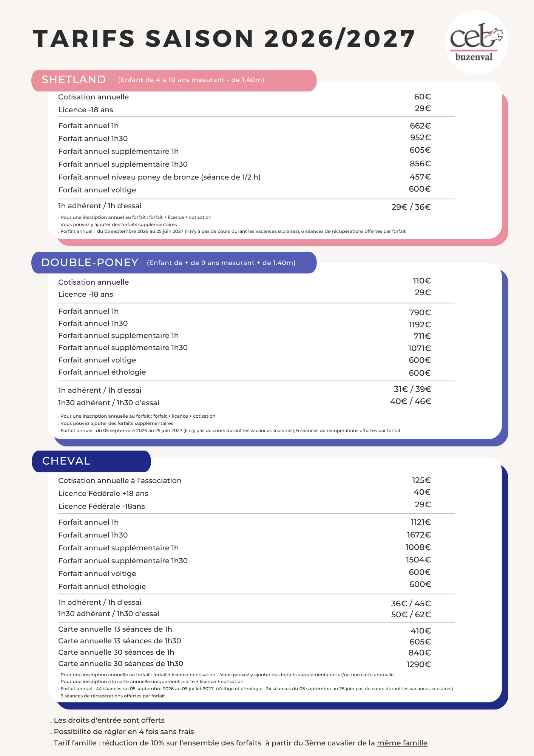
Task: Click the CEB Buzenval logo
Action: click(477, 42)
